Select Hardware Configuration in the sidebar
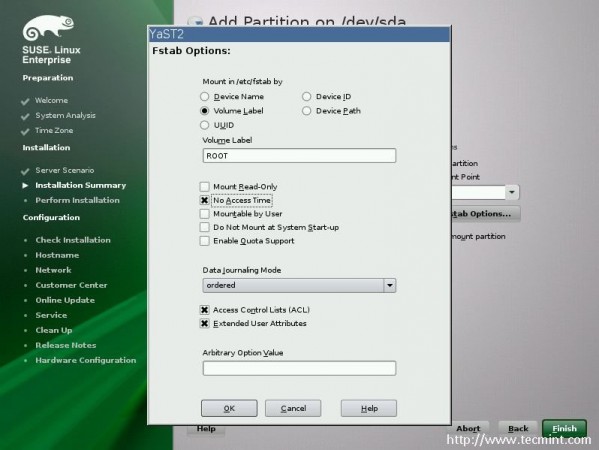599x450 pixels. [86, 360]
